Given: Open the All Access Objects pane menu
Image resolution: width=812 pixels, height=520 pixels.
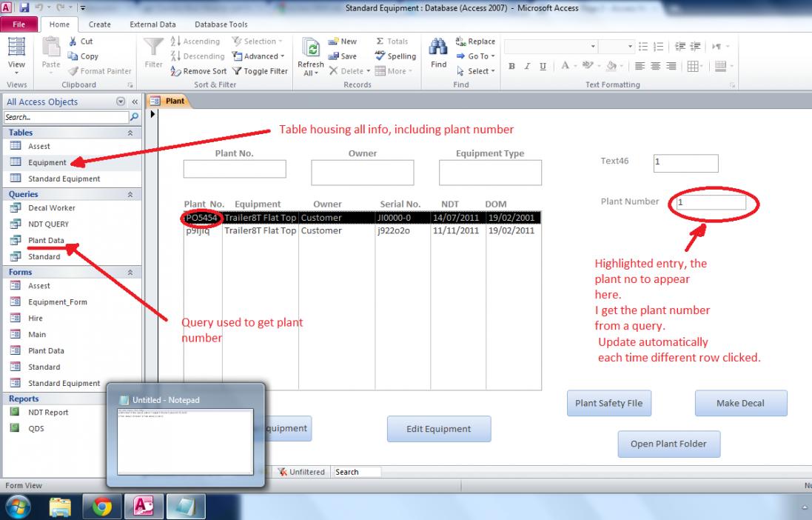Looking at the screenshot, I should [121, 101].
